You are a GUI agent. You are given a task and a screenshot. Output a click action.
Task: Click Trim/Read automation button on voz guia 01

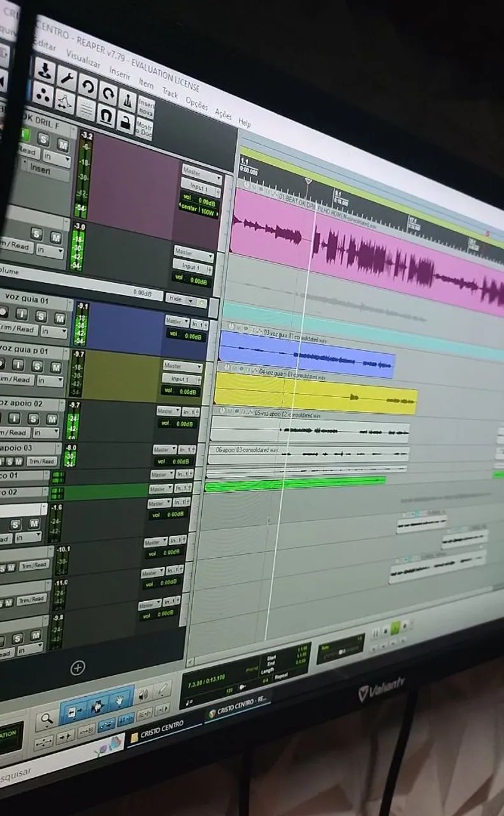(17, 329)
